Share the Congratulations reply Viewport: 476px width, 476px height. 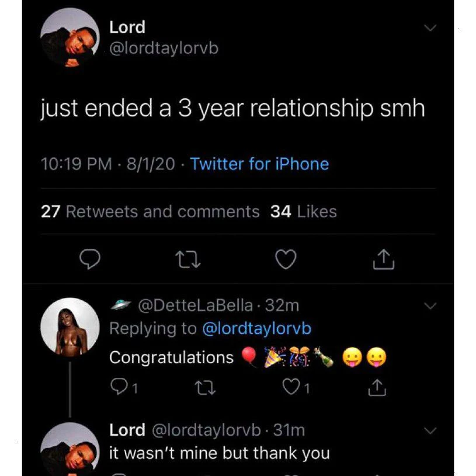click(x=378, y=387)
